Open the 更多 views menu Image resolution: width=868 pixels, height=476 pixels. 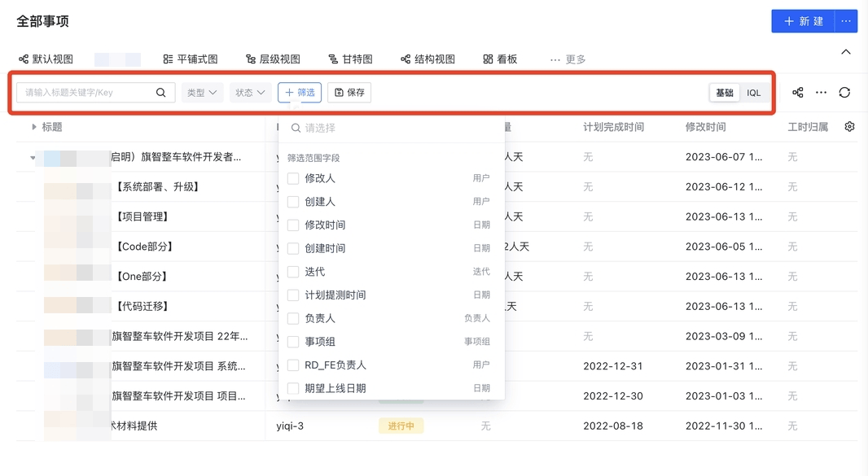568,59
